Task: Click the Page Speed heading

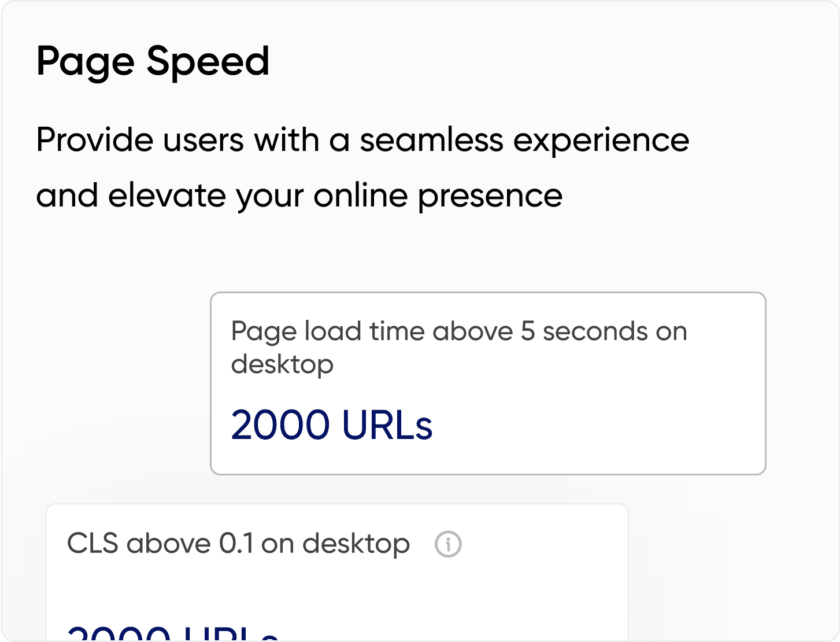Action: click(x=153, y=60)
